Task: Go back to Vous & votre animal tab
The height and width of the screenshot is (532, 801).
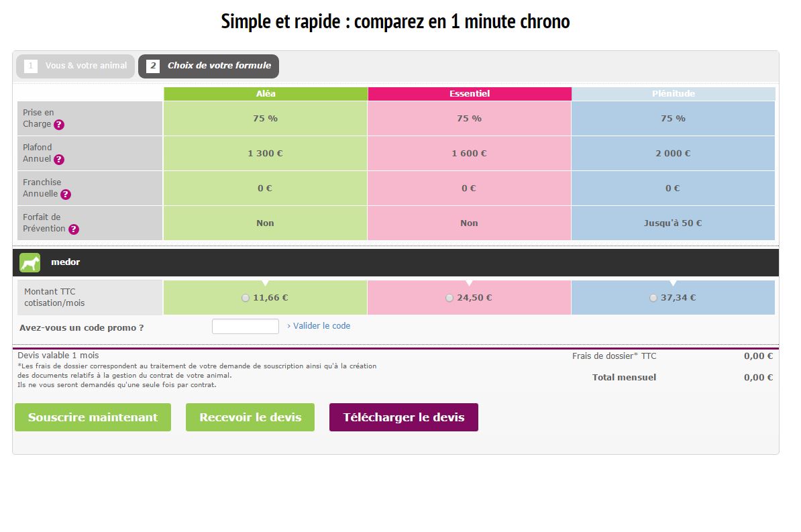Action: [x=76, y=66]
